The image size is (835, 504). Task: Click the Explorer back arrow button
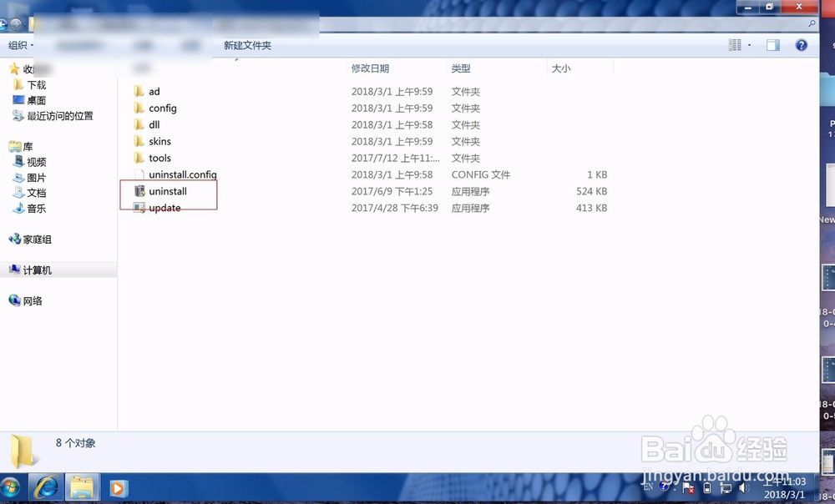click(x=3, y=24)
